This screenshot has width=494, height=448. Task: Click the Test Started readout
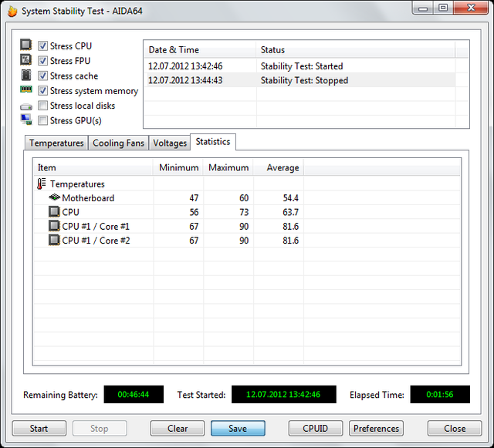click(284, 394)
